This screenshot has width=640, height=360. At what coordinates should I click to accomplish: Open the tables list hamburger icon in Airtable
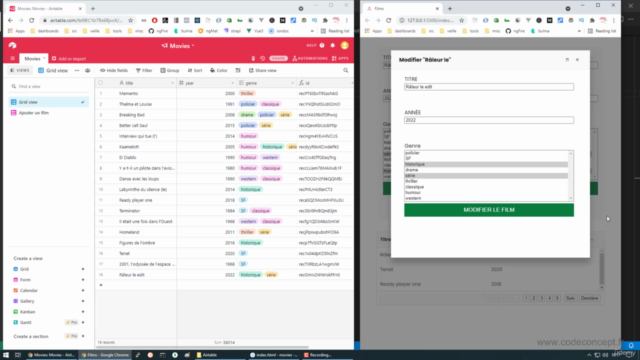pyautogui.click(x=12, y=58)
